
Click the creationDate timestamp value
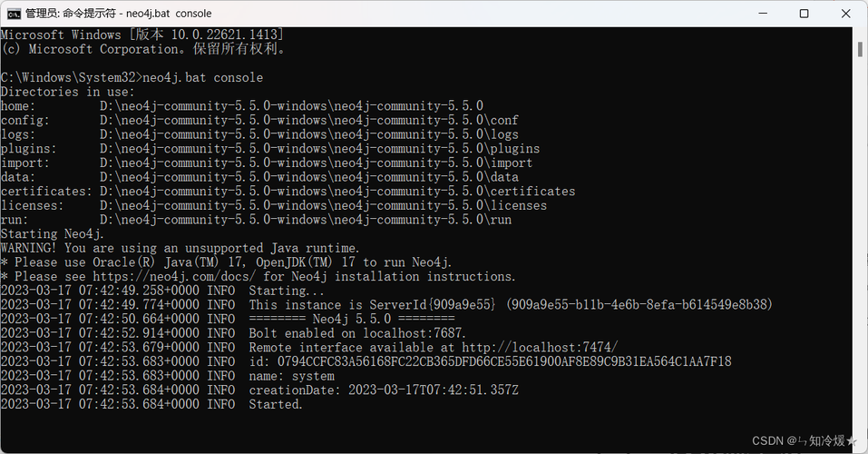[434, 390]
